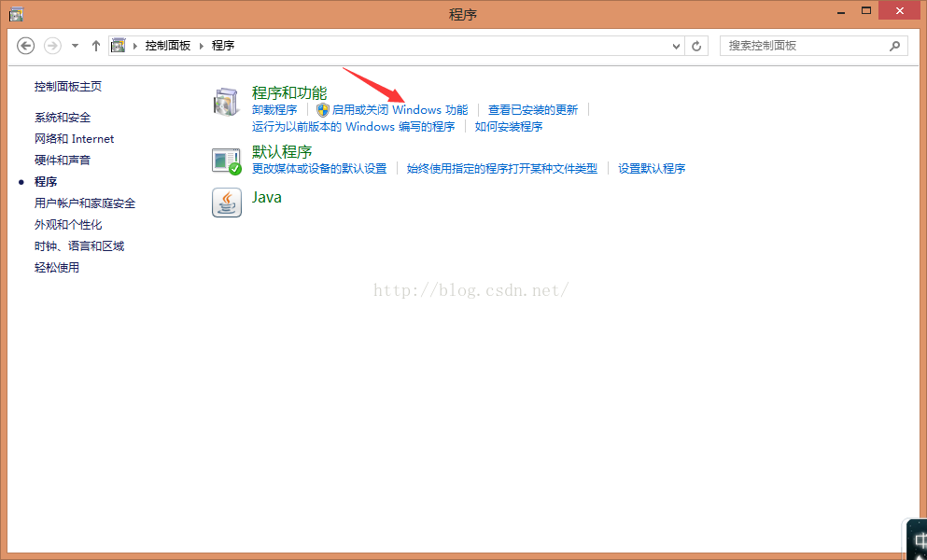Click the Back navigation arrow button
The width and height of the screenshot is (927, 560).
(25, 46)
